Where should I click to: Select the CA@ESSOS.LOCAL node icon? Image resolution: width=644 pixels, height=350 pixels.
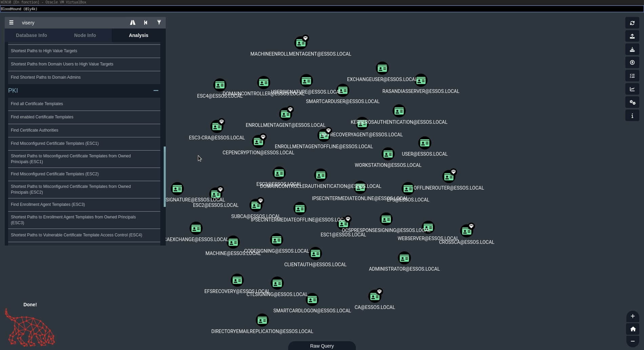(375, 296)
